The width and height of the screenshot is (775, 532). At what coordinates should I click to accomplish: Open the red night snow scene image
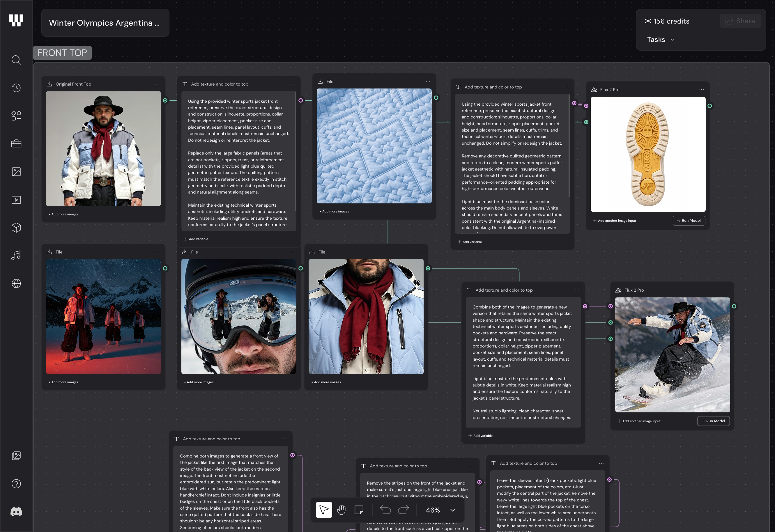(x=103, y=317)
